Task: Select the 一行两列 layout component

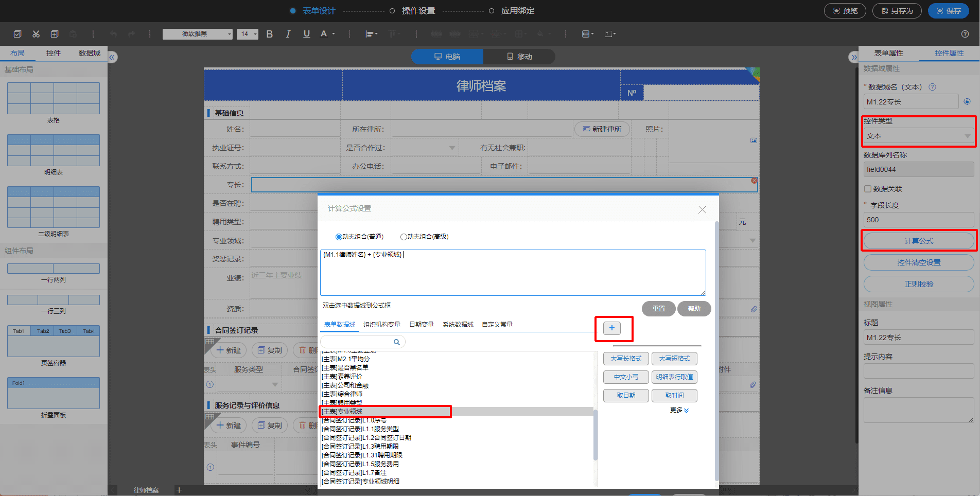Action: (54, 269)
